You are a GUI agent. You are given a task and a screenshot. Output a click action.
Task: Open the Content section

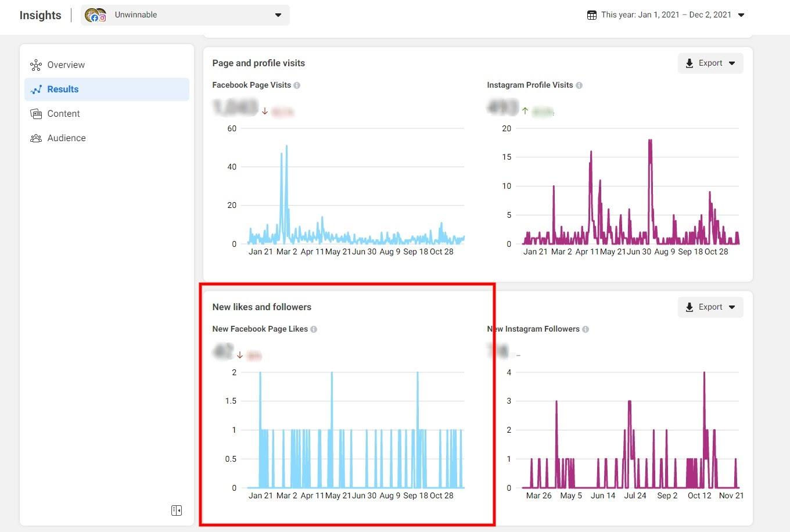63,114
